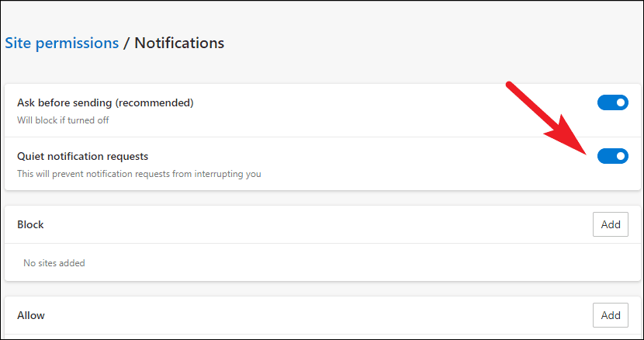
Task: Click the "Quiet notification requests" label
Action: tap(82, 156)
